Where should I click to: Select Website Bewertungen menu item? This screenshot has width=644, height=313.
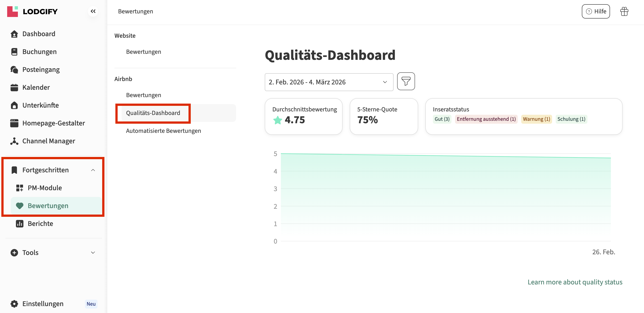point(144,52)
